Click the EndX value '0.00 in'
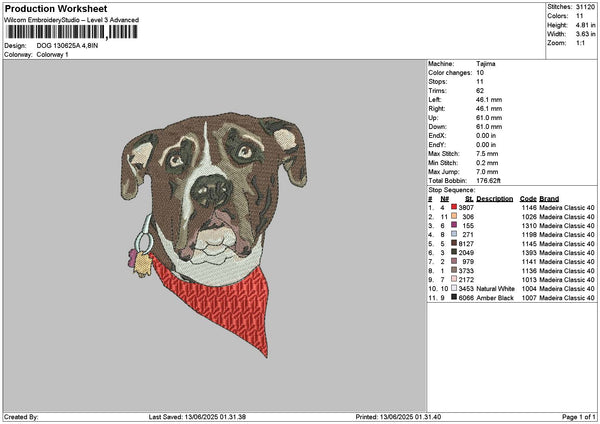This screenshot has width=600, height=424. pyautogui.click(x=486, y=136)
